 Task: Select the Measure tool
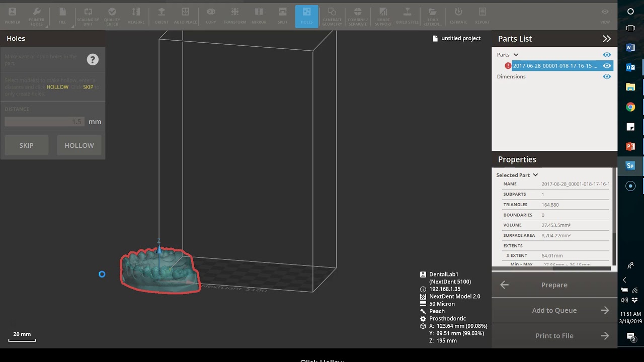(x=136, y=16)
